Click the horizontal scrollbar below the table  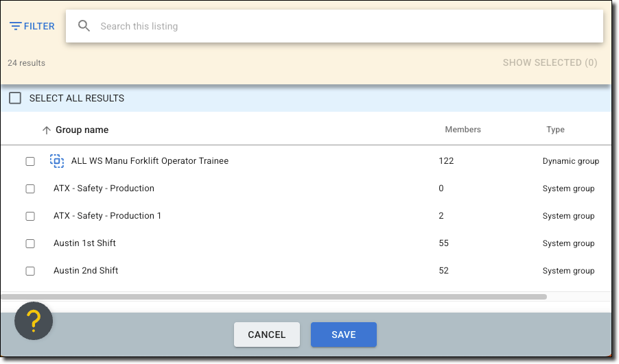pos(275,297)
